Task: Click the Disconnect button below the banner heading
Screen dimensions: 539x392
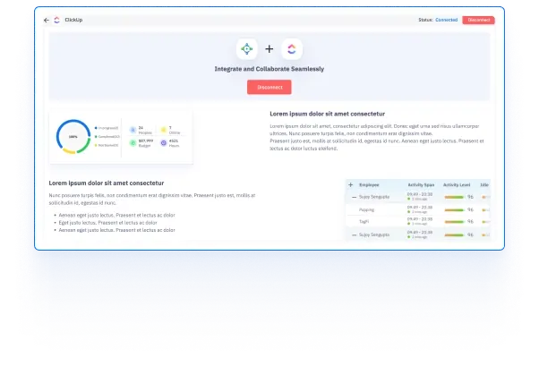Action: pyautogui.click(x=269, y=88)
